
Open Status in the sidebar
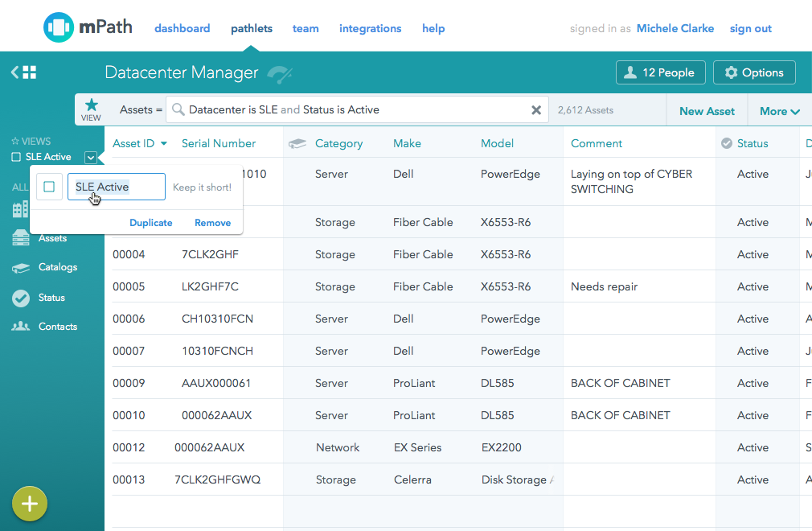51,298
